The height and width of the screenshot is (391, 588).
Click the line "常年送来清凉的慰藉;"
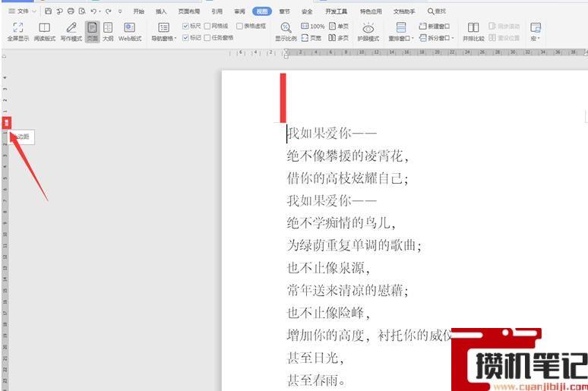coord(348,291)
